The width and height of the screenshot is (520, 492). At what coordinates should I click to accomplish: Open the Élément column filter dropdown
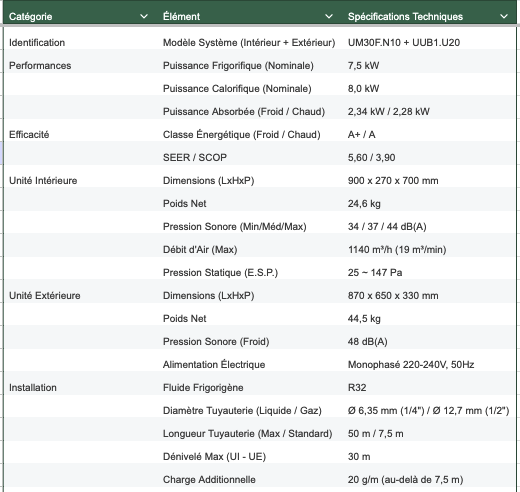click(x=329, y=16)
